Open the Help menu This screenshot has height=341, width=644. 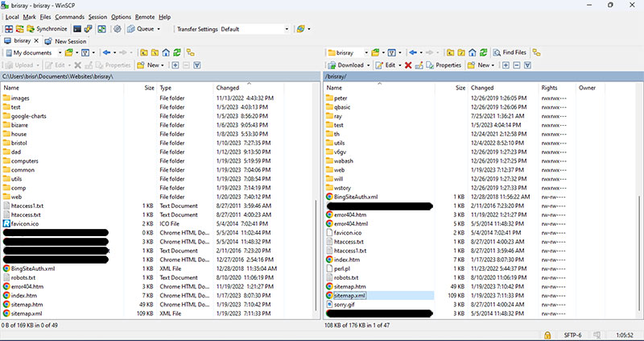tap(164, 17)
